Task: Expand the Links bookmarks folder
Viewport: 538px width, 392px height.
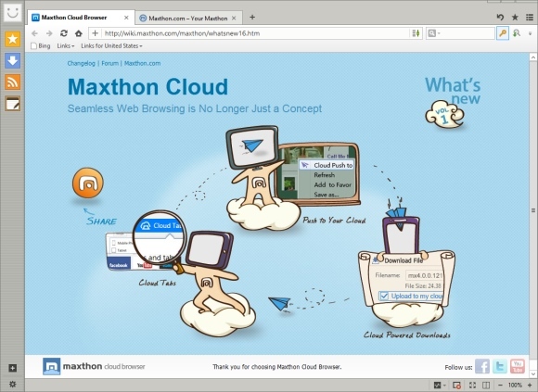Action: pyautogui.click(x=66, y=46)
